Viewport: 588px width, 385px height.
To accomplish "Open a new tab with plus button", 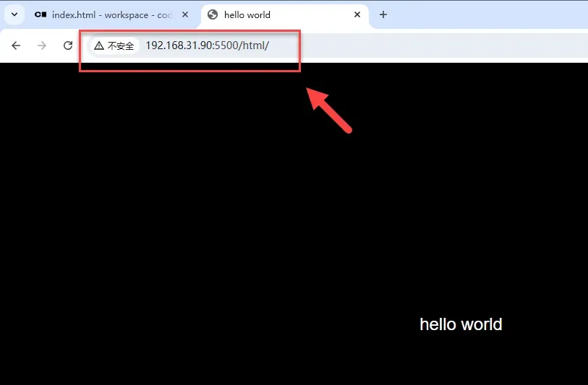I will point(383,14).
